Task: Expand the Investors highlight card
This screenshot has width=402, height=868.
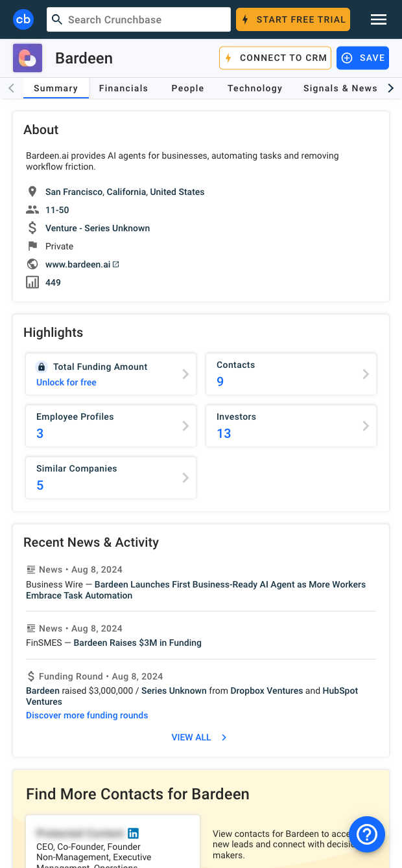Action: 366,426
